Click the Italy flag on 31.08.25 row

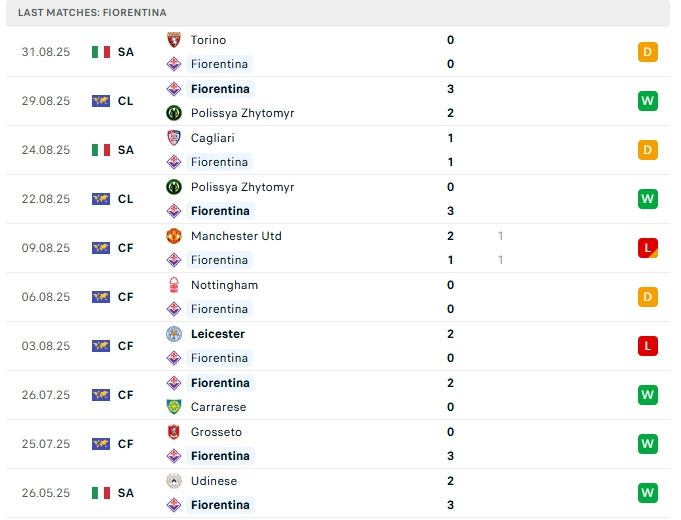[x=101, y=52]
